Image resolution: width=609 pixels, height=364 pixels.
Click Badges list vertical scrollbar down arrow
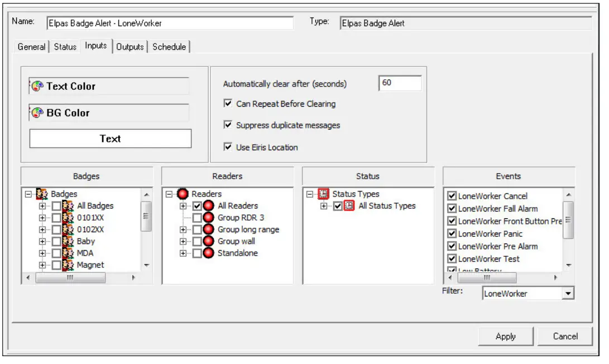click(146, 265)
